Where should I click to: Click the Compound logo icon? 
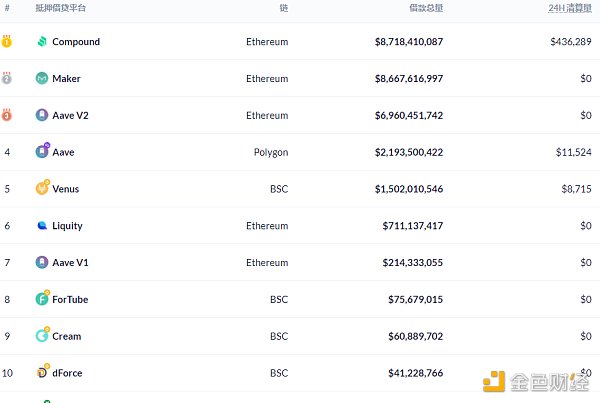point(42,42)
